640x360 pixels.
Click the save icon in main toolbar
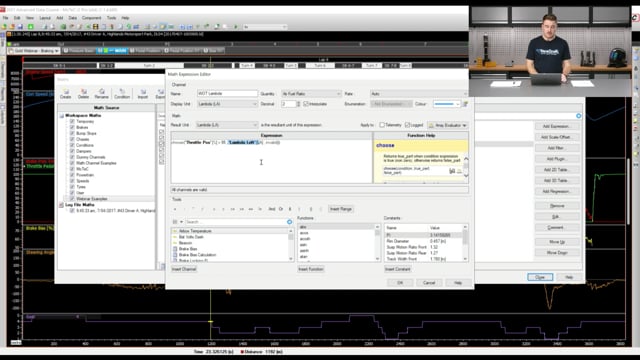20,27
